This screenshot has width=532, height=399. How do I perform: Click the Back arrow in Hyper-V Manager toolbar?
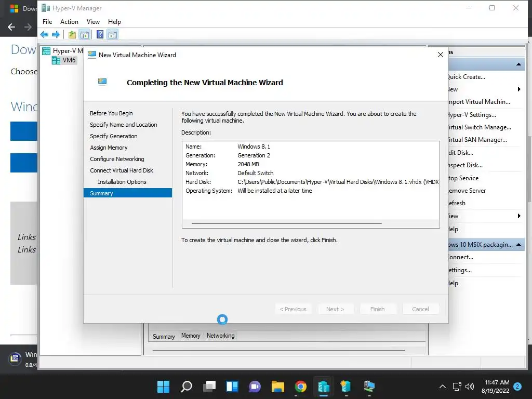pos(44,34)
